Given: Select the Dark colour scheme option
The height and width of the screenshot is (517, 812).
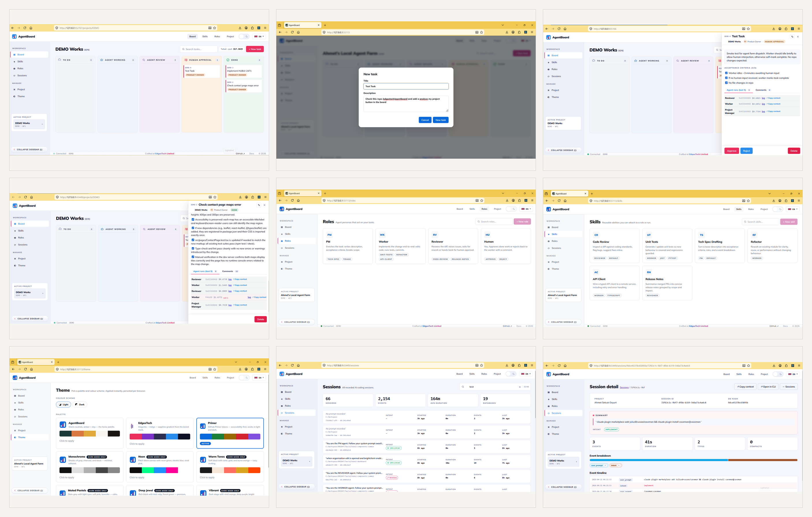Looking at the screenshot, I should point(80,404).
